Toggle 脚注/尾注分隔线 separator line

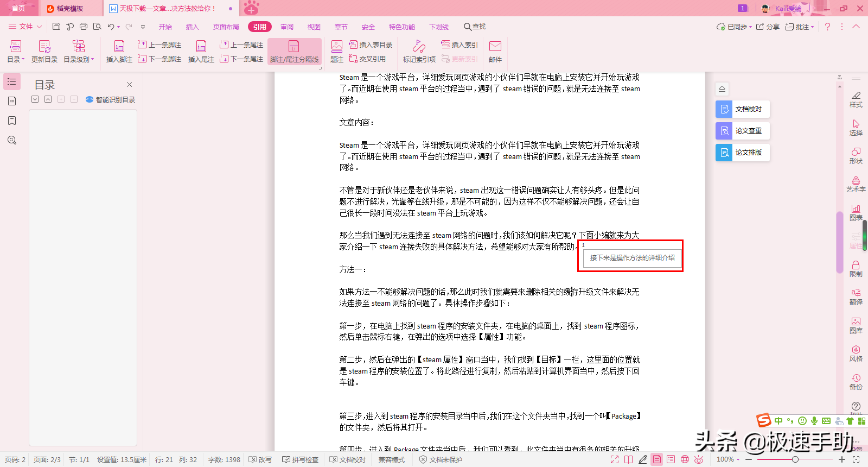pos(294,52)
